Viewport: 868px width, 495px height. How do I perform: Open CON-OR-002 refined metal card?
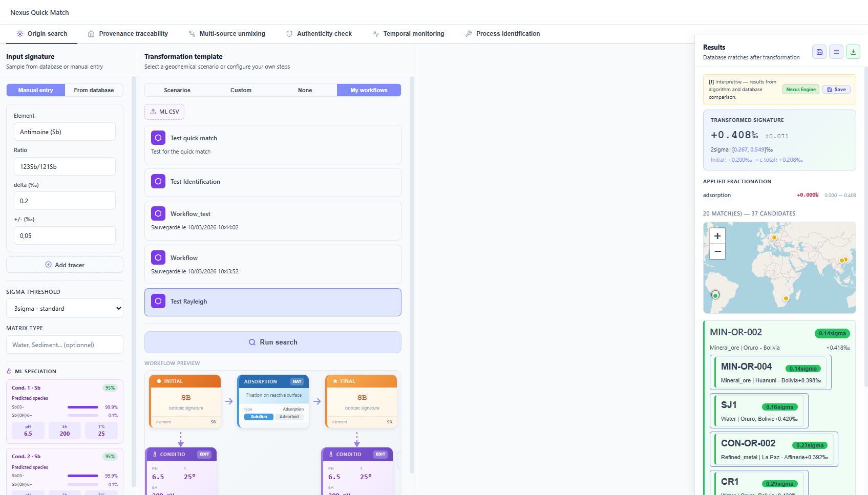click(x=774, y=449)
